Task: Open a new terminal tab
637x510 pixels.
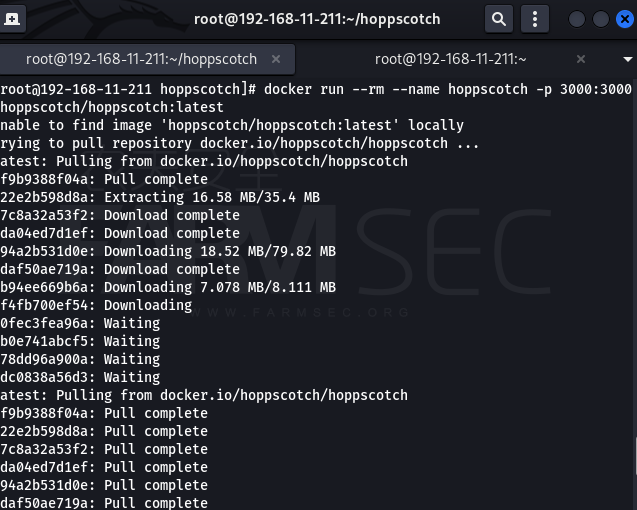Action: click(x=12, y=19)
